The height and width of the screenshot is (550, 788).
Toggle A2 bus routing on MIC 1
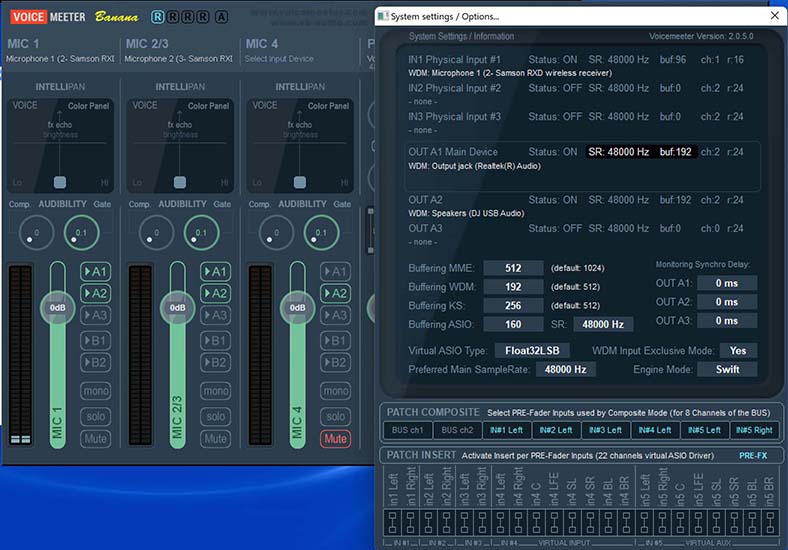[95, 294]
